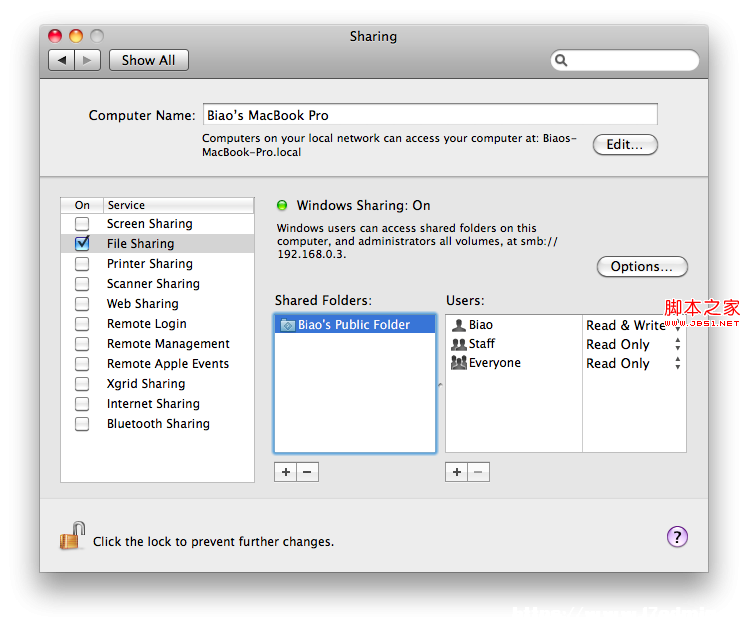
Task: Select the File Sharing service row
Action: pyautogui.click(x=157, y=243)
